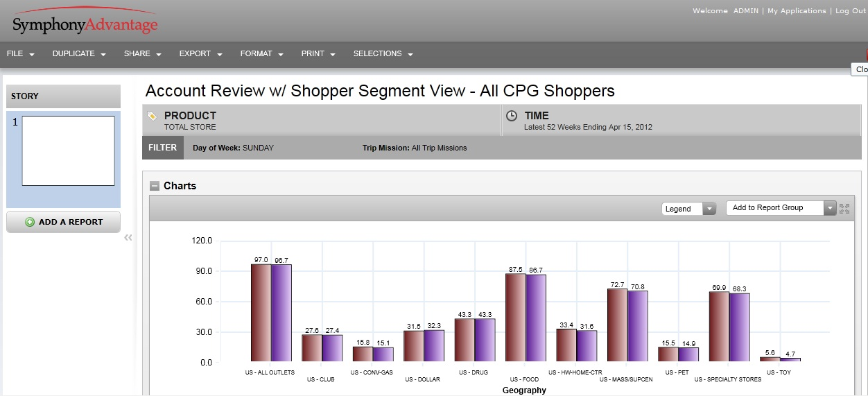868x396 pixels.
Task: Collapse the Story sidebar with double-chevron
Action: point(128,238)
